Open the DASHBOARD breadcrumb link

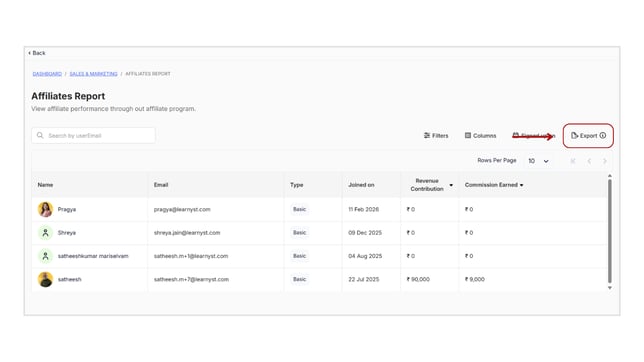click(47, 74)
